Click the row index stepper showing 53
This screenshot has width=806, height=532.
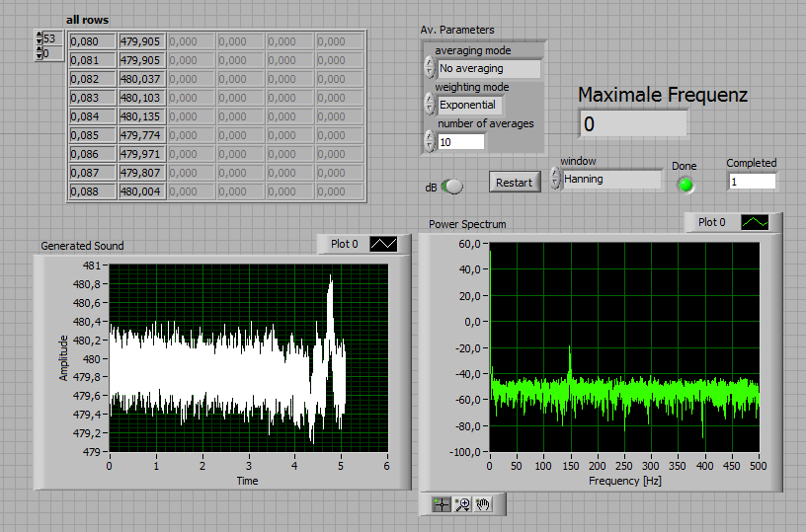coord(40,38)
